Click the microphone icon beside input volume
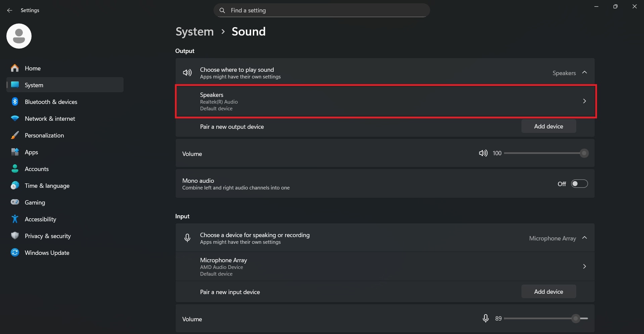This screenshot has width=644, height=334. (x=485, y=318)
